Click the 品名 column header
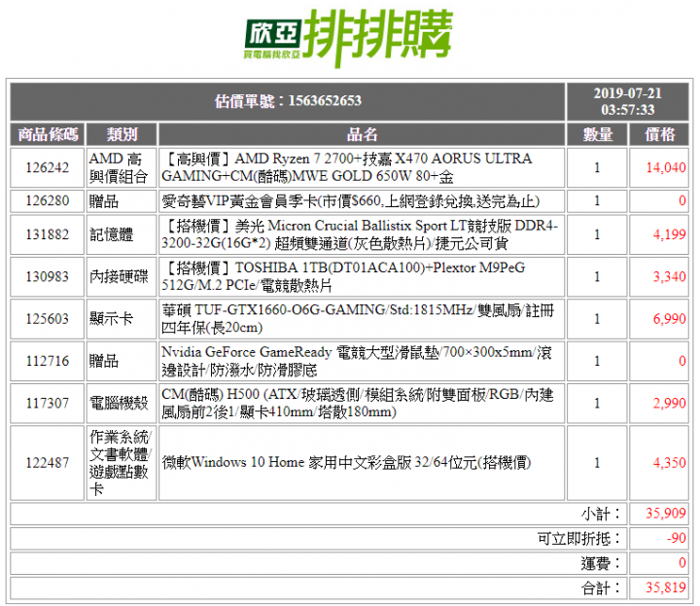 click(x=362, y=134)
